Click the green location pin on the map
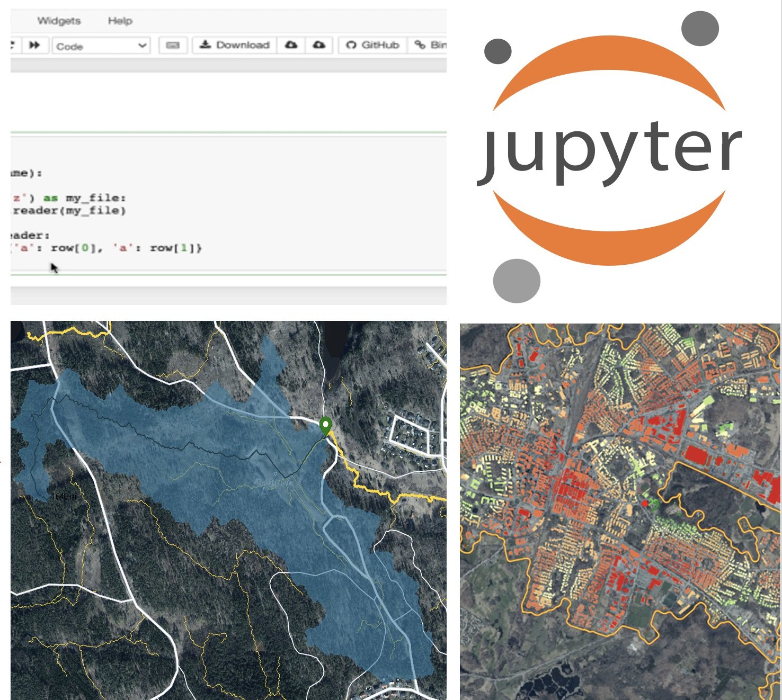The height and width of the screenshot is (700, 782). pyautogui.click(x=325, y=426)
